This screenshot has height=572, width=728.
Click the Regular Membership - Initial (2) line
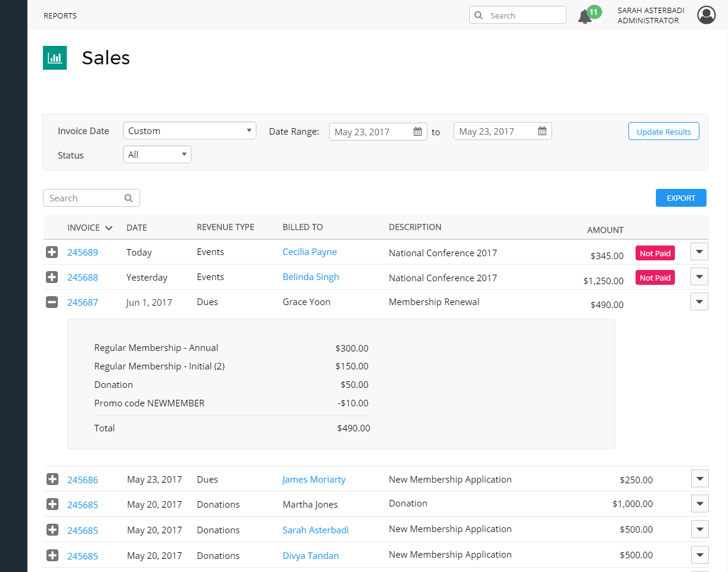click(159, 366)
